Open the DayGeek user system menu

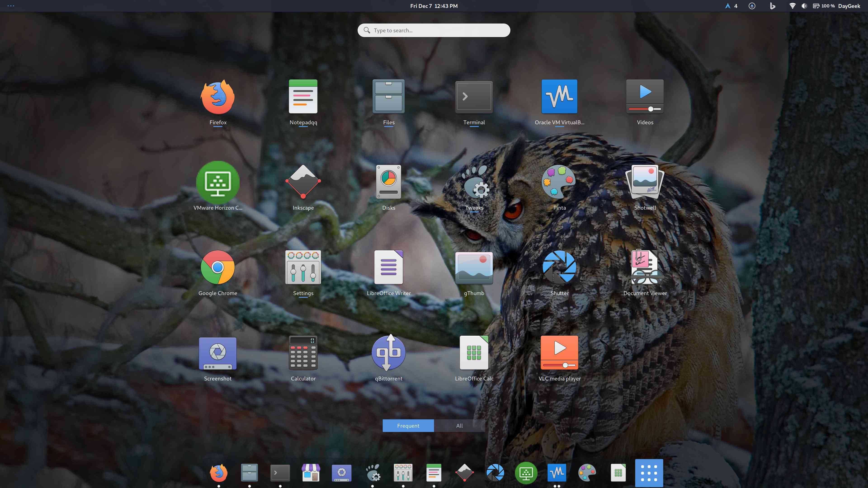click(x=849, y=6)
